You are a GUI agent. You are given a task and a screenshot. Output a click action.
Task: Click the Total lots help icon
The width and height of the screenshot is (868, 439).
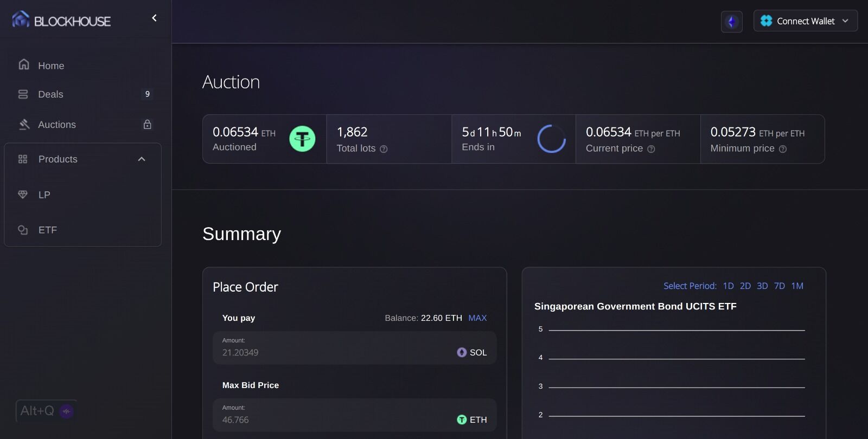[x=384, y=149]
